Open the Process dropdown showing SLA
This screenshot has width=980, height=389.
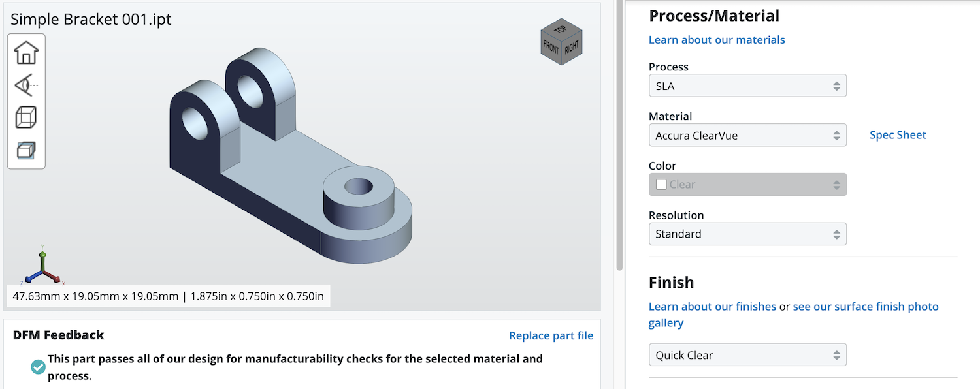pyautogui.click(x=747, y=86)
